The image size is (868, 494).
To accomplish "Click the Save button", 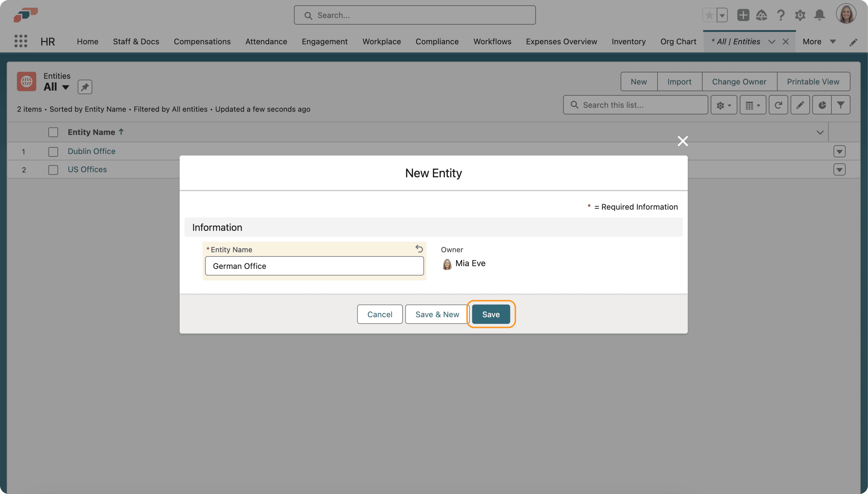I will pyautogui.click(x=490, y=314).
